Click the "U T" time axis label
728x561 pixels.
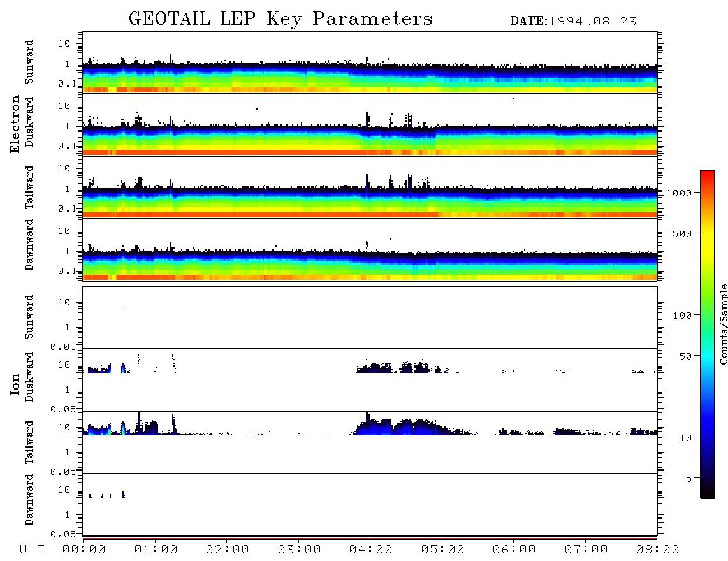click(32, 550)
